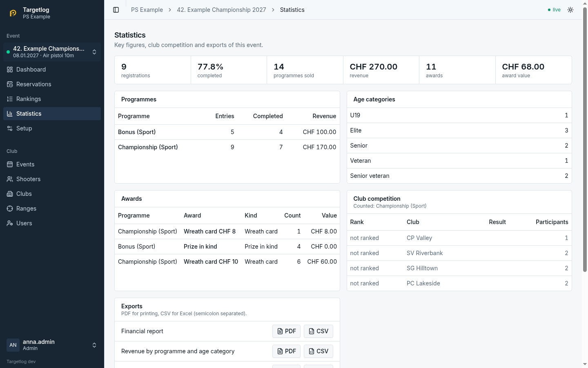Open Reservations page in sidebar

pos(52,84)
